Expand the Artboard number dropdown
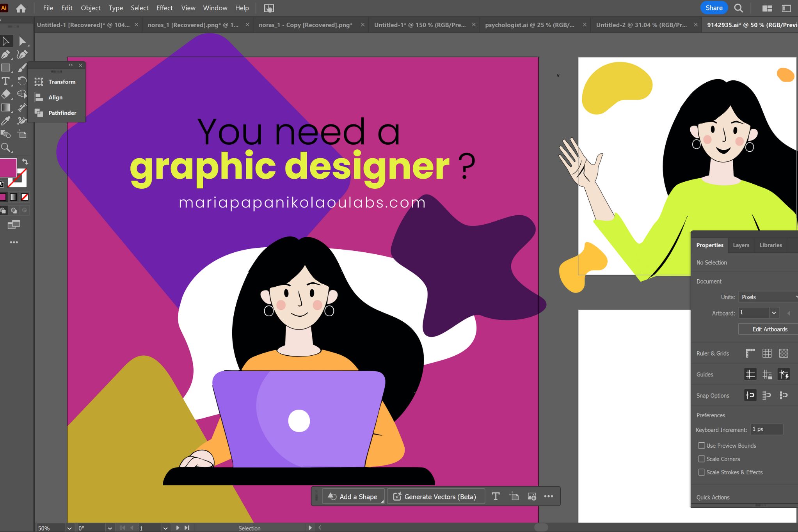The height and width of the screenshot is (532, 798). pos(774,313)
